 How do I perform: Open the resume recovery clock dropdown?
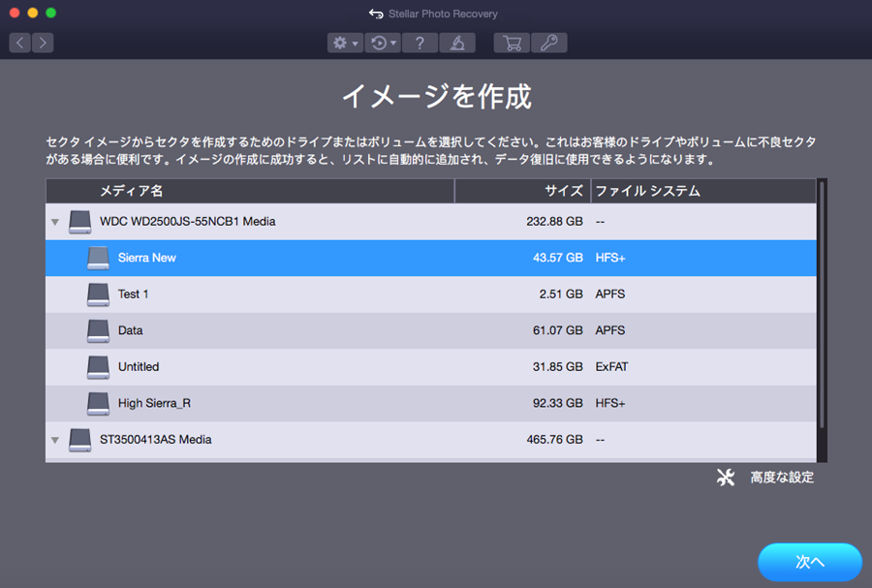click(x=383, y=43)
